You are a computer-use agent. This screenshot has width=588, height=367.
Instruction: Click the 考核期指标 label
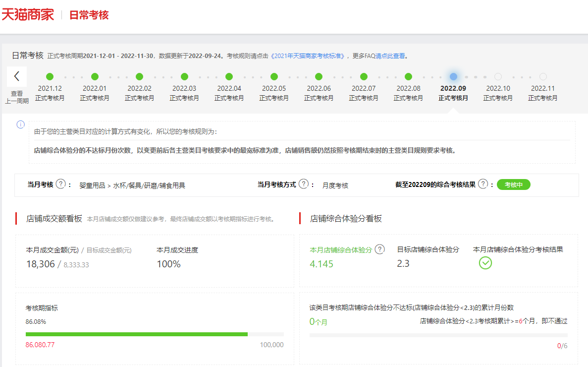tap(42, 308)
